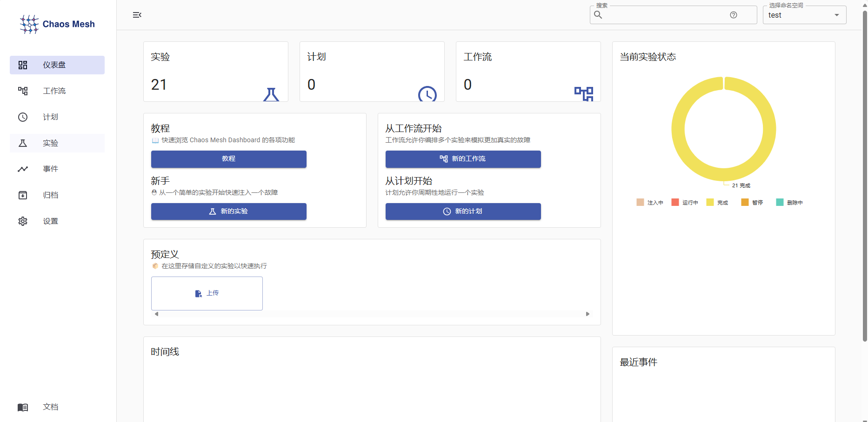This screenshot has height=422, width=868.
Task: Select the Dashboard (仪表盘) sidebar item
Action: point(57,65)
